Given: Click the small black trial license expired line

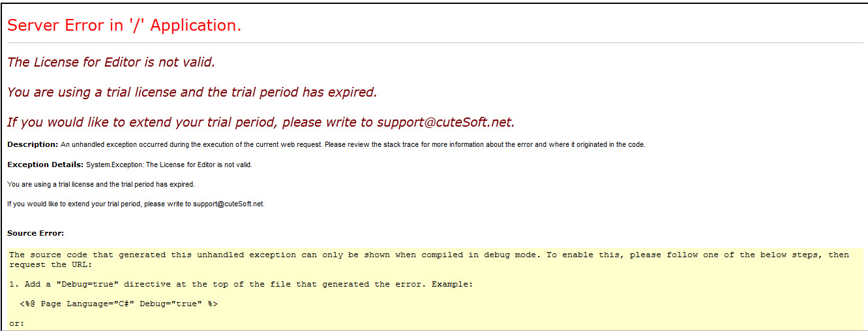Looking at the screenshot, I should 100,184.
